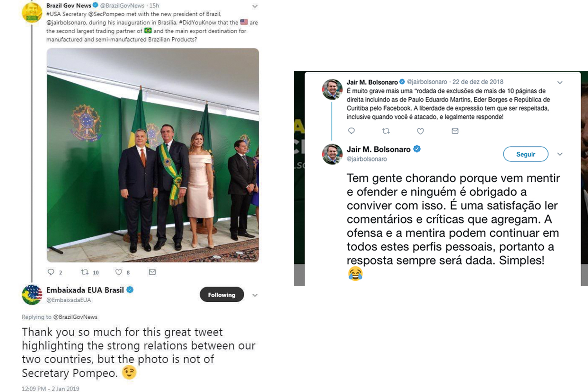Open chevron menu beside Seguir button

560,154
